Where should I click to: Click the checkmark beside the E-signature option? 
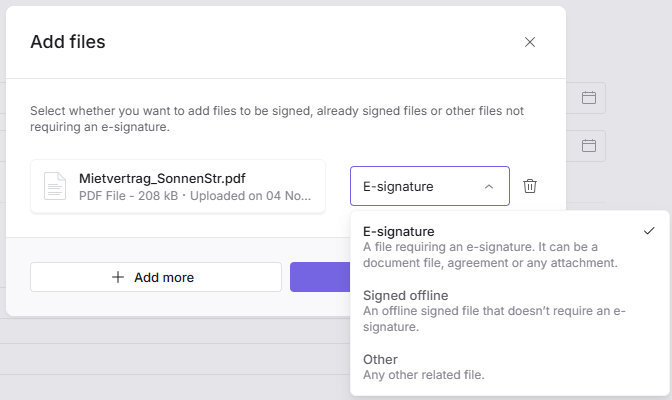click(x=649, y=231)
